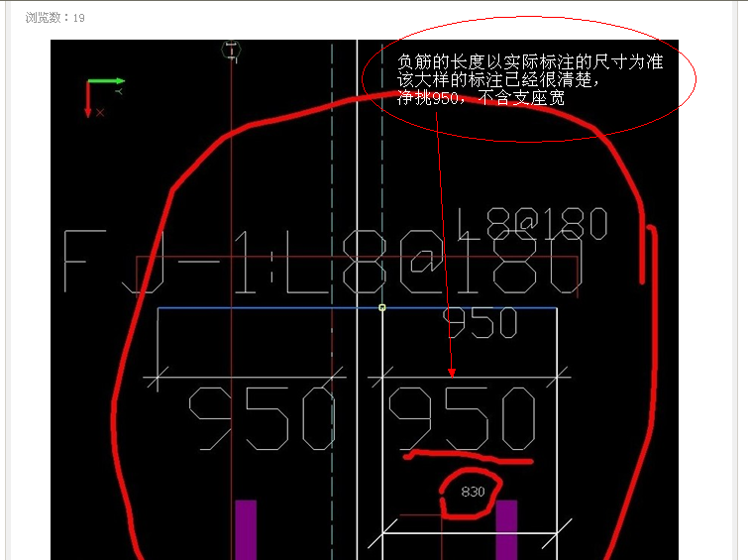Click the annotation line 负筋的长度以实际标注的尺寸为准
Screen dimensions: 748x560
click(x=530, y=62)
